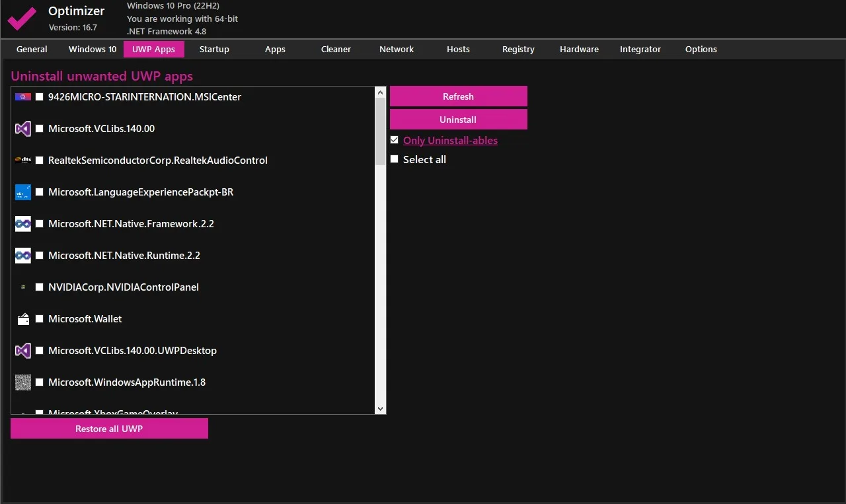
Task: Click the Microsoft.Wallet icon
Action: click(23, 319)
